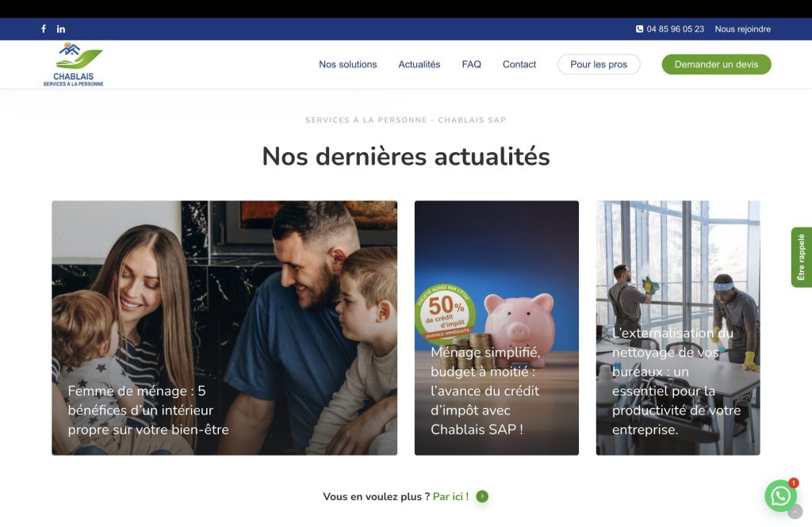Open the Femme de ménage 5 bénéfices article
Screen dimensions: 812x527
click(224, 328)
